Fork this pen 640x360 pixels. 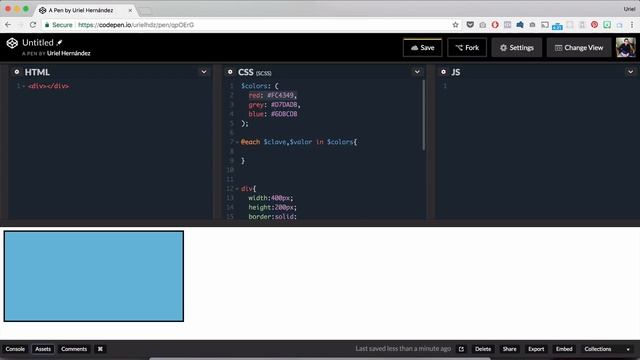(467, 48)
